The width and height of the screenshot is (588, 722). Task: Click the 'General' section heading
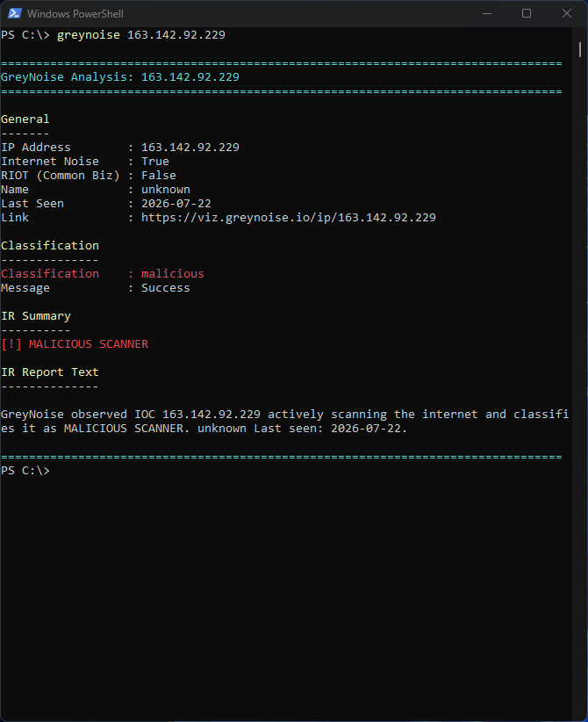point(25,119)
